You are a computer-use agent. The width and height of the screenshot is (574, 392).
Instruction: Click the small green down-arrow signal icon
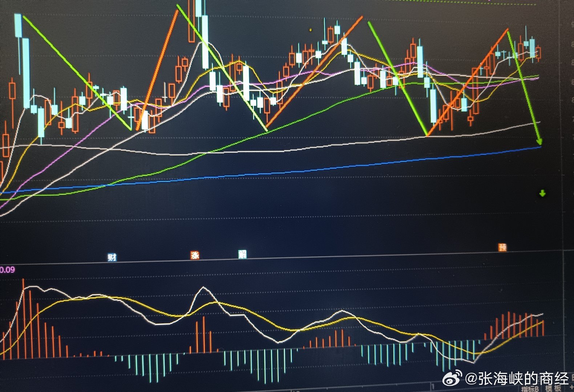pos(542,193)
